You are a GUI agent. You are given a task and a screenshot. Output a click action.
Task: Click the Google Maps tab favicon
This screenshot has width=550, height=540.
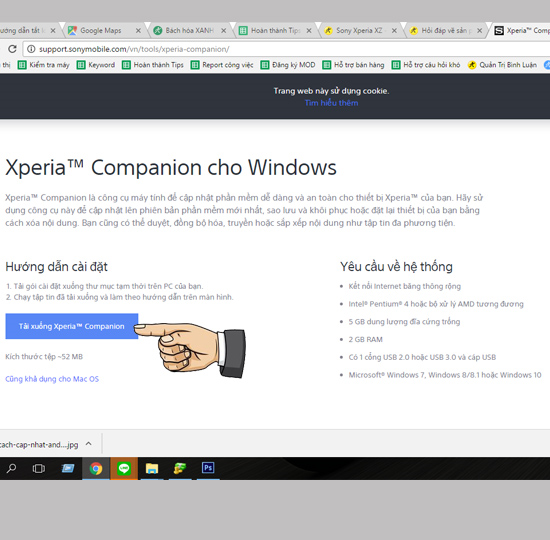[72, 31]
